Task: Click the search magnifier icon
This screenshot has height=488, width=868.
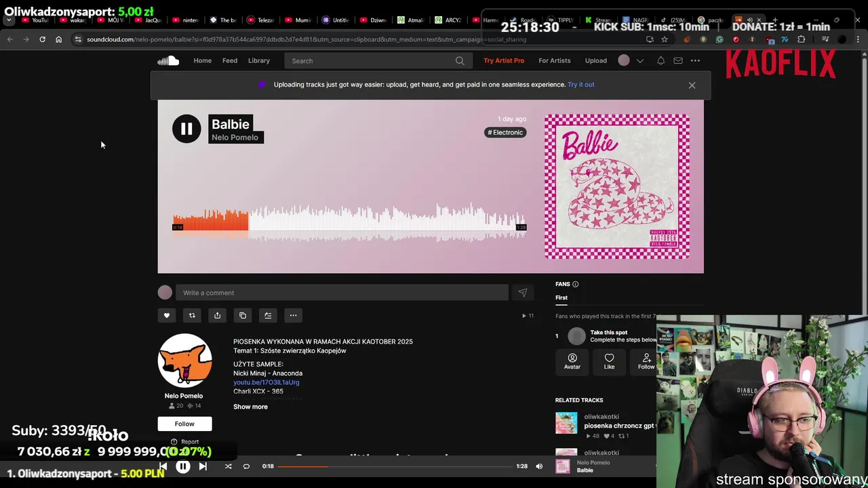Action: 460,61
